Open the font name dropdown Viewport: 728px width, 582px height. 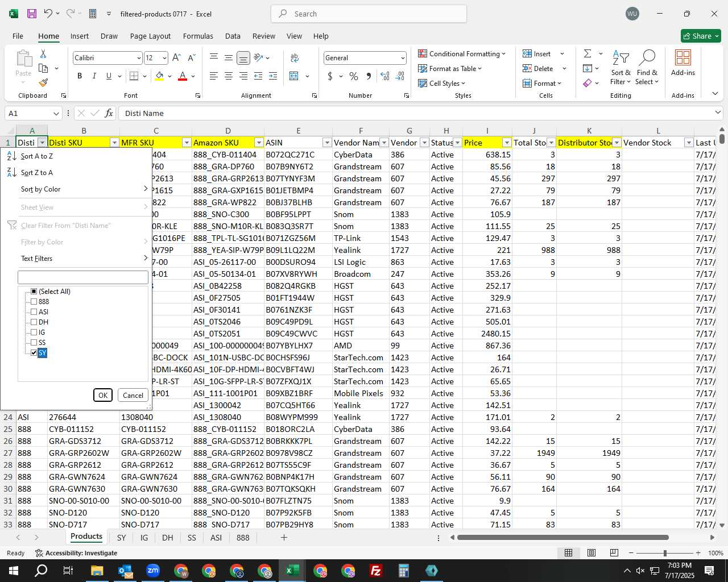[x=139, y=58]
